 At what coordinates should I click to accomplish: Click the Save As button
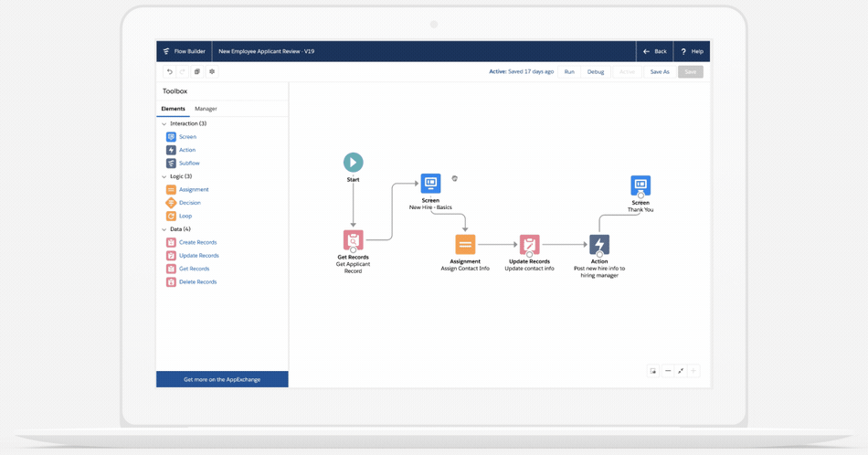coord(659,72)
